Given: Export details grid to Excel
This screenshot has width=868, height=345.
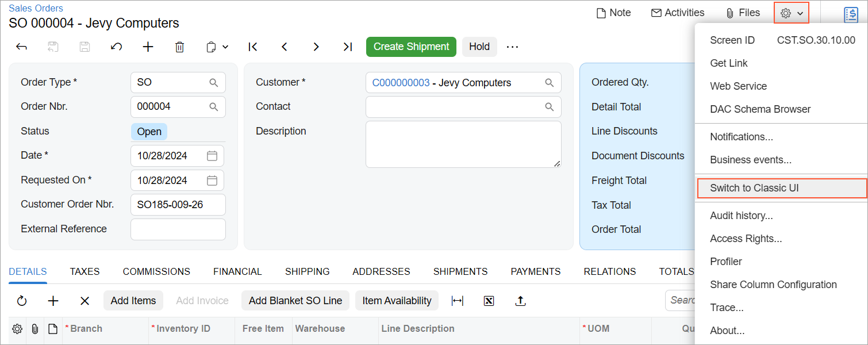Looking at the screenshot, I should pos(489,301).
